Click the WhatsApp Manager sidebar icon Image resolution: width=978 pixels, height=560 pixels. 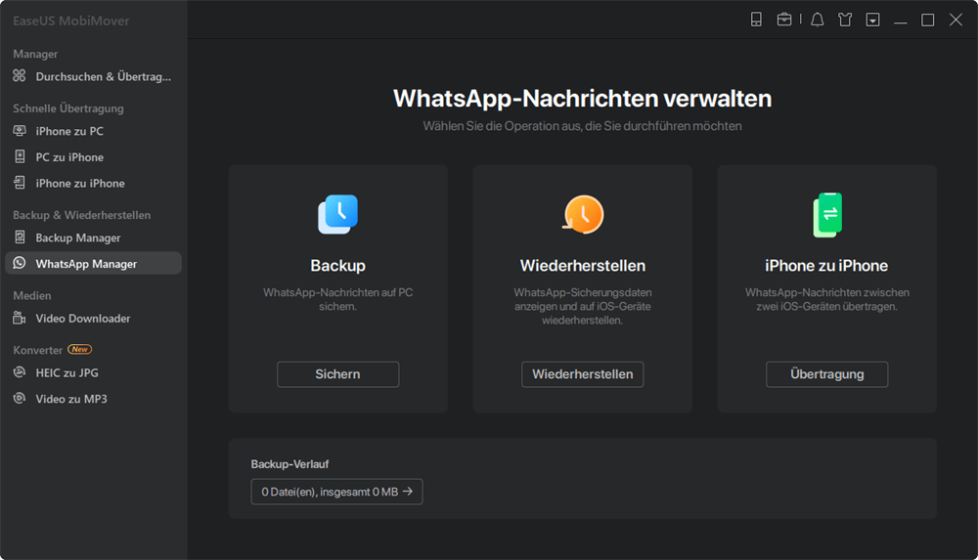click(20, 263)
